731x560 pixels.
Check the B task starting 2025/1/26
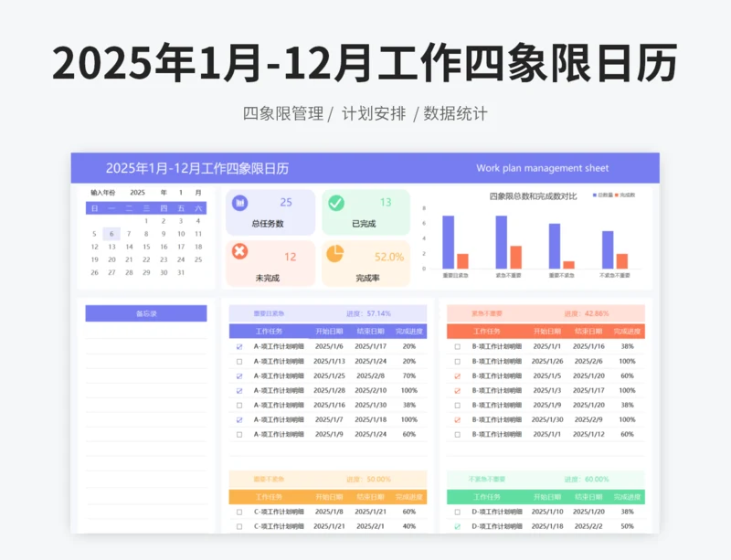(x=458, y=362)
